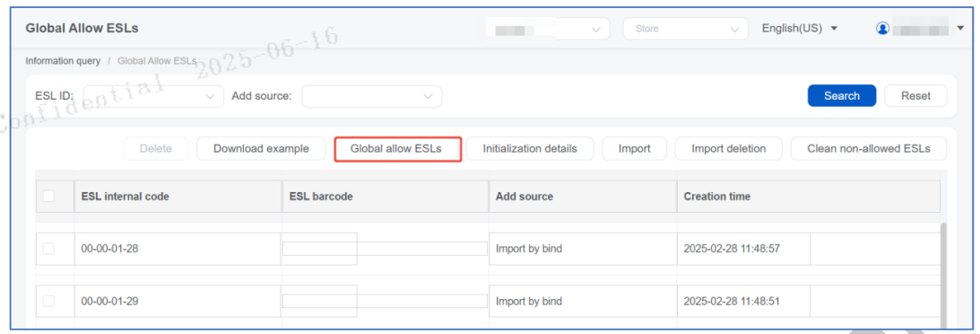Click the Global Allow ESLs page title

[82, 28]
